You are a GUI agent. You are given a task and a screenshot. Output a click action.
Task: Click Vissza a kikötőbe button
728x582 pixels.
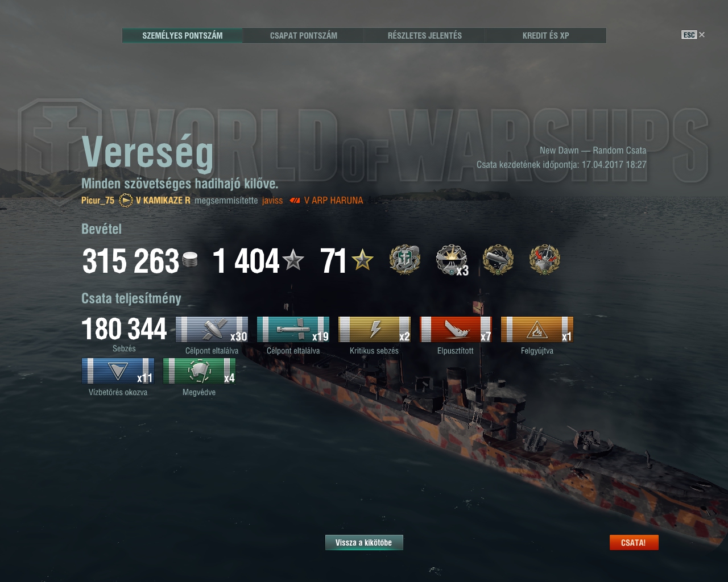pos(364,543)
